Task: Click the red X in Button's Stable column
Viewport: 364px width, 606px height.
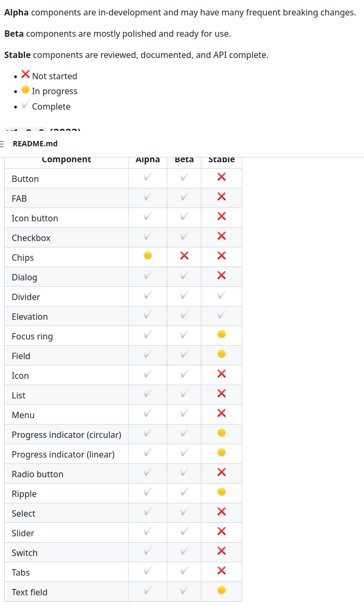Action: pos(222,177)
